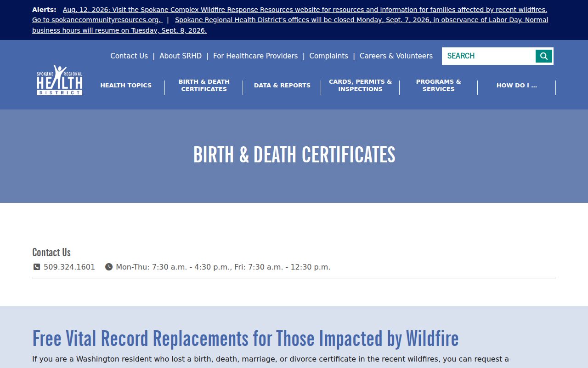This screenshot has width=588, height=368.
Task: Open the Data & Reports menu
Action: click(282, 85)
